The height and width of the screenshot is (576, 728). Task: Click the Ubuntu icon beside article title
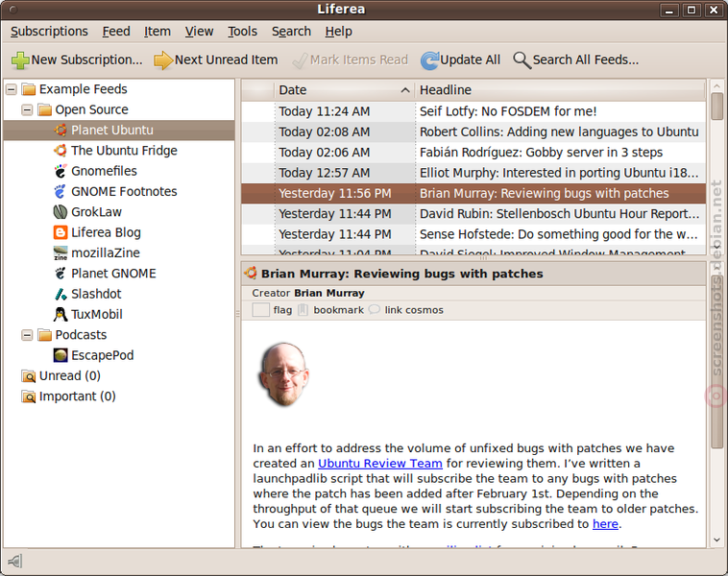[251, 274]
